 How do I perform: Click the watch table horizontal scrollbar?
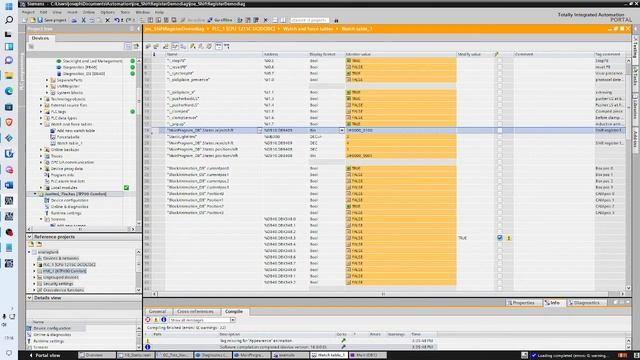tap(383, 293)
